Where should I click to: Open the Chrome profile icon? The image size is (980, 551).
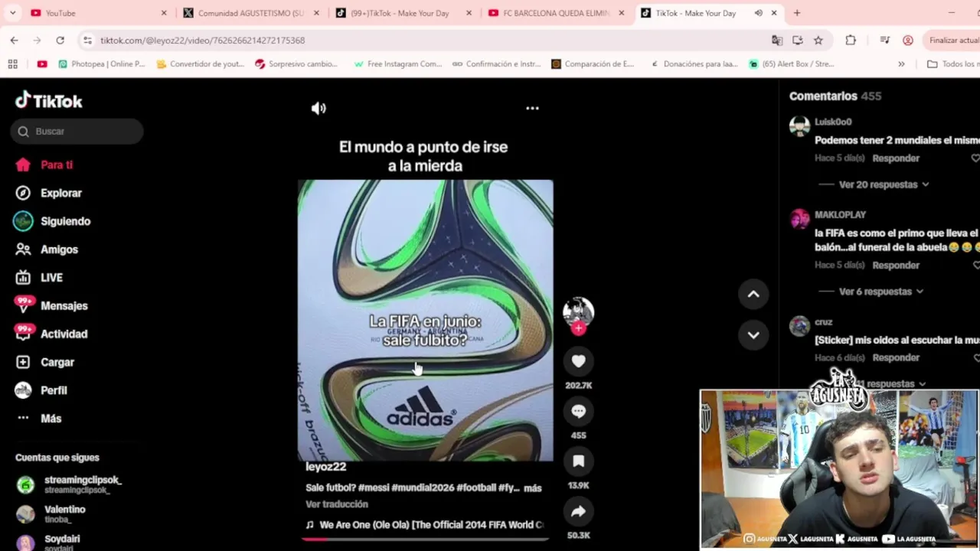coord(908,40)
